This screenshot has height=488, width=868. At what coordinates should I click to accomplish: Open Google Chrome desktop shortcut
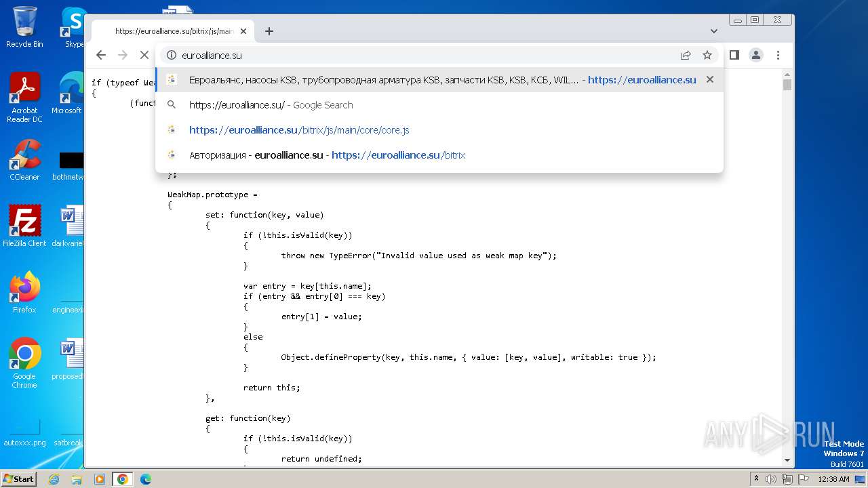point(24,363)
